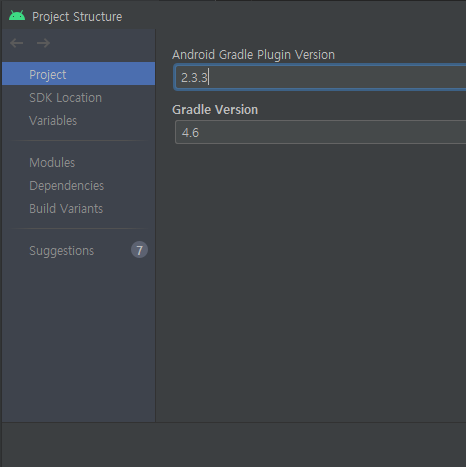Viewport: 466px width, 467px height.
Task: Show the Dependencies section
Action: (x=79, y=186)
